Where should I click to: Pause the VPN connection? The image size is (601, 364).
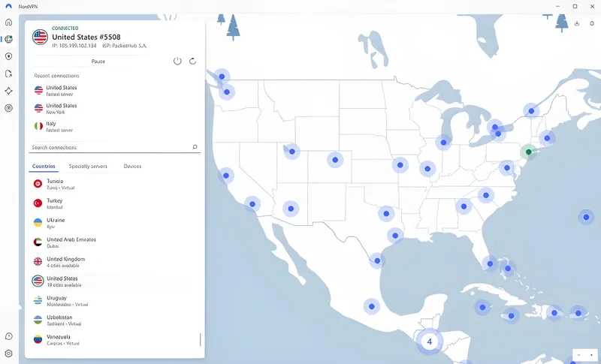click(x=98, y=61)
